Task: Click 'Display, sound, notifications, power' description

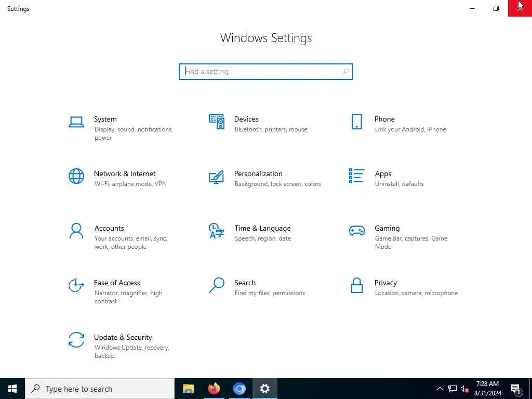Action: point(134,134)
